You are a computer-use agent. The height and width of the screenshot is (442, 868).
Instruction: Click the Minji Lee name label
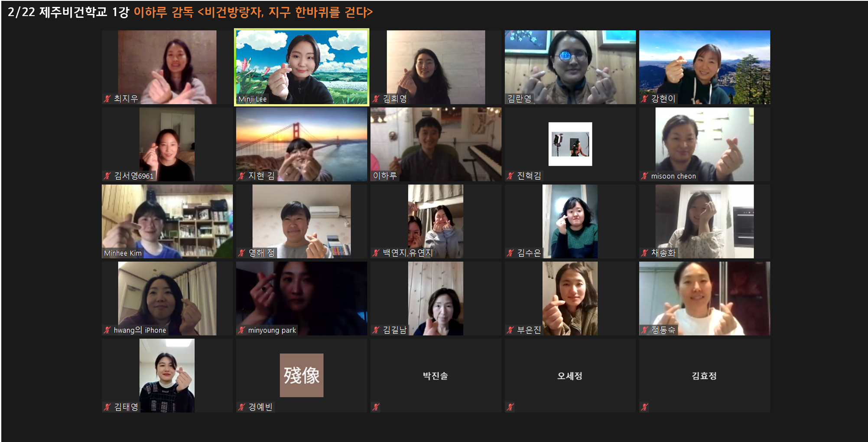point(252,99)
